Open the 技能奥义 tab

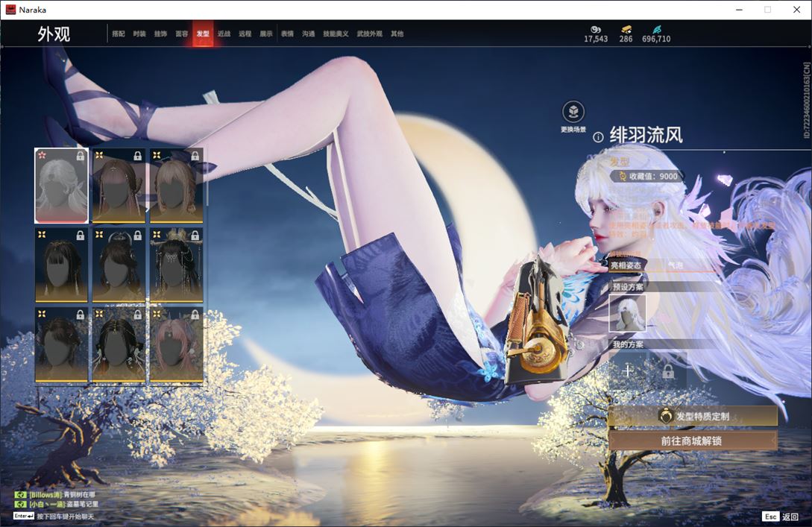pos(336,34)
